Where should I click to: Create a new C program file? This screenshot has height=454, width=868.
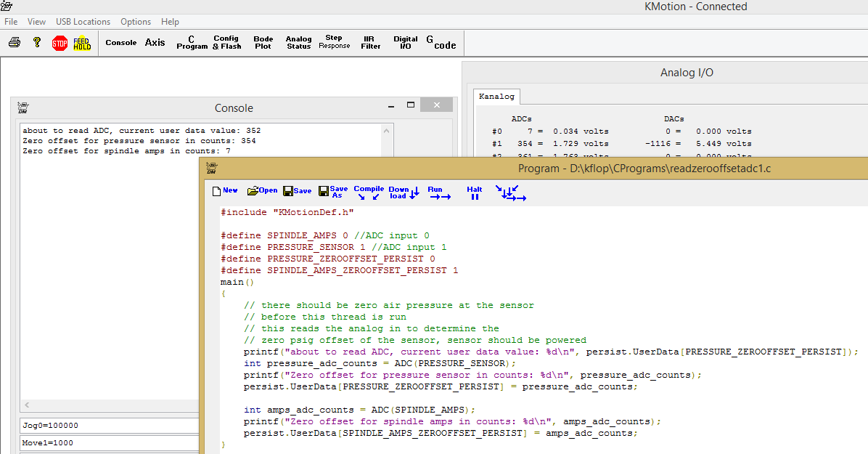pyautogui.click(x=225, y=191)
